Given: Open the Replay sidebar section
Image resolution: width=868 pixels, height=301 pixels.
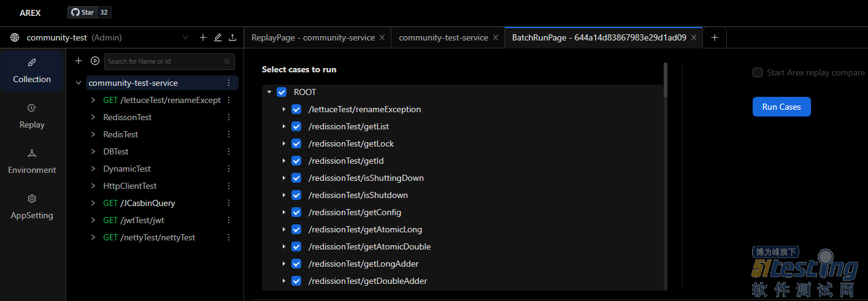Looking at the screenshot, I should 32,116.
